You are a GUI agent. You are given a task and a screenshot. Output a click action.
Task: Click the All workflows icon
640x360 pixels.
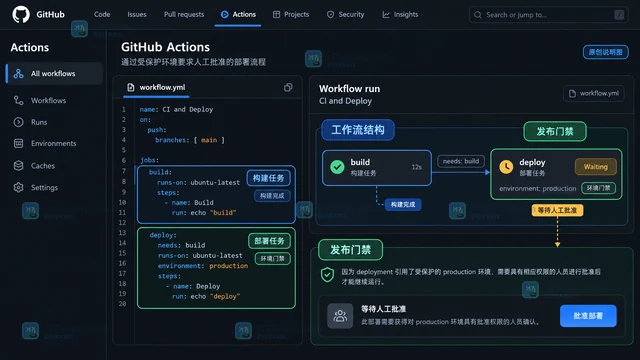point(18,73)
